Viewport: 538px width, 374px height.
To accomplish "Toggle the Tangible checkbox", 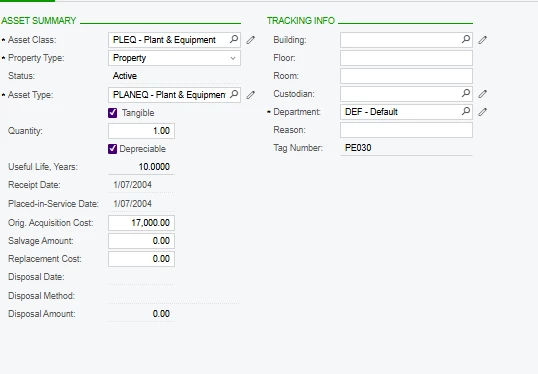I will click(x=113, y=113).
